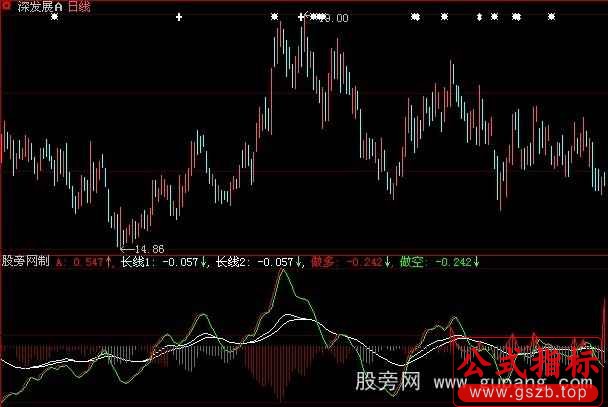This screenshot has width=608, height=407.
Task: Click the leftmost star marker above the chart
Action: 54,17
